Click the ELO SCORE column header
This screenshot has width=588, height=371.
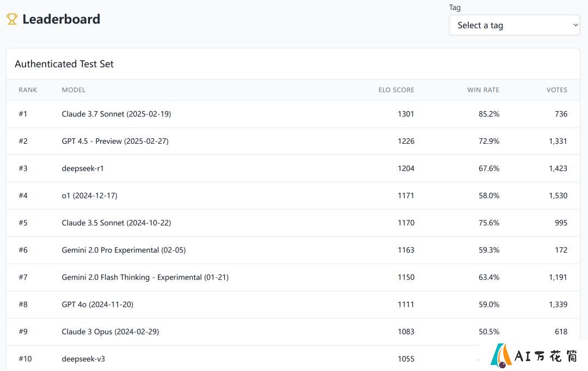396,90
